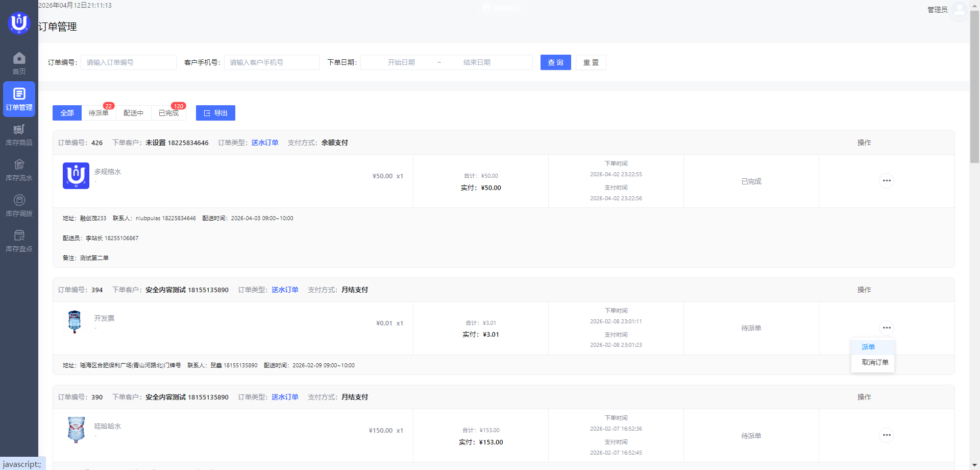Choose 取消订单 from the dropdown menu
This screenshot has width=980, height=470.
(874, 362)
